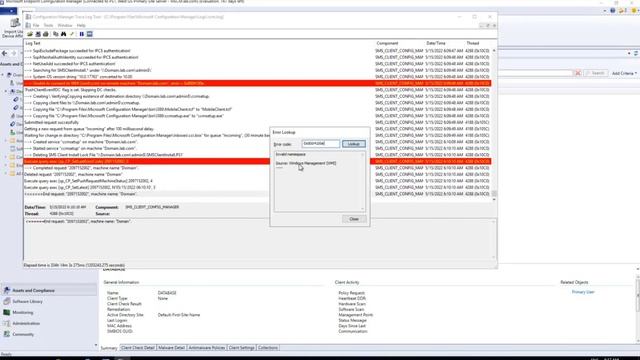This screenshot has height=360, width=640.
Task: Select the 'Waiting for change in directory' row
Action: (257, 136)
